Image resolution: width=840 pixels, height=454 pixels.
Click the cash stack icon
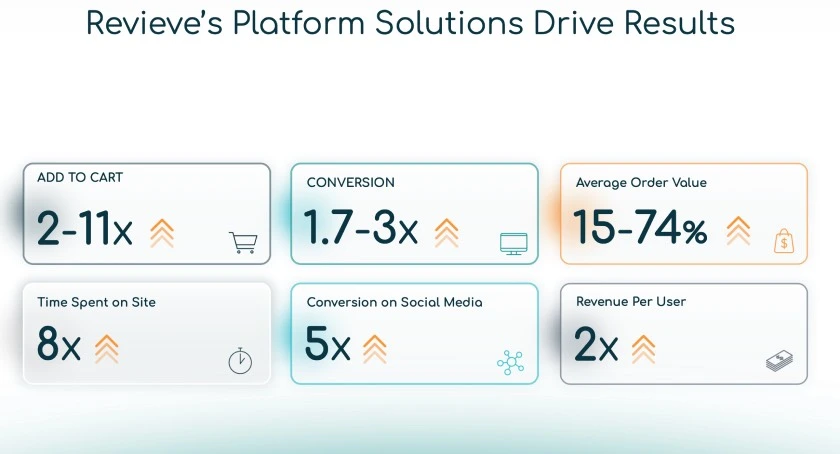780,361
